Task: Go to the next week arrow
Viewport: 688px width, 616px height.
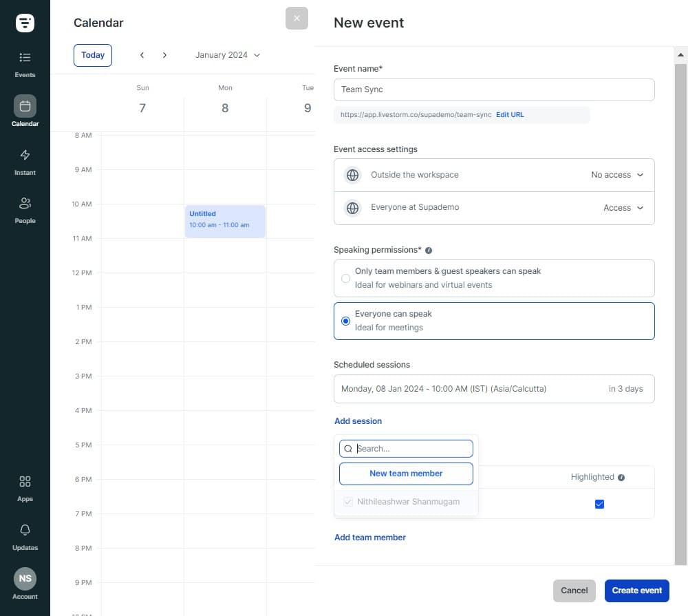Action: [x=164, y=55]
